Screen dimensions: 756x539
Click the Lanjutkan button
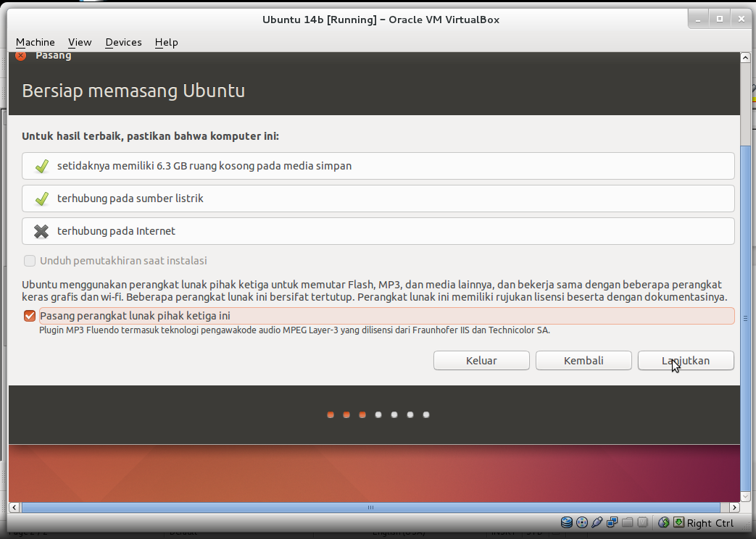click(685, 360)
